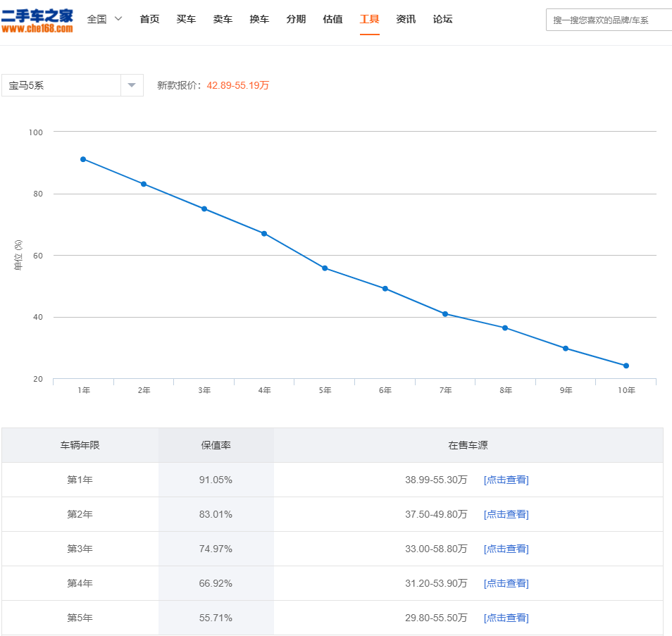The image size is (672, 636).
Task: Select the 74.97% retention rate cell
Action: tap(216, 549)
